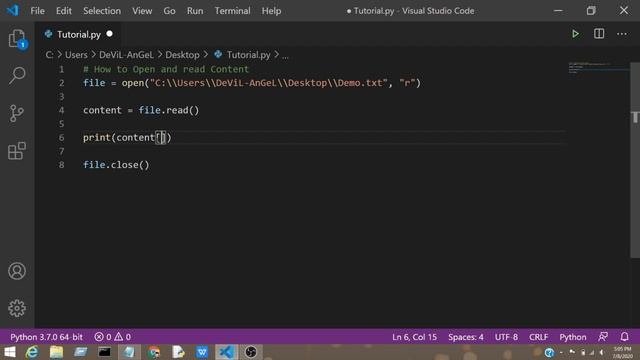Image resolution: width=640 pixels, height=360 pixels.
Task: Place cursor on line 2 open() statement
Action: coord(252,83)
